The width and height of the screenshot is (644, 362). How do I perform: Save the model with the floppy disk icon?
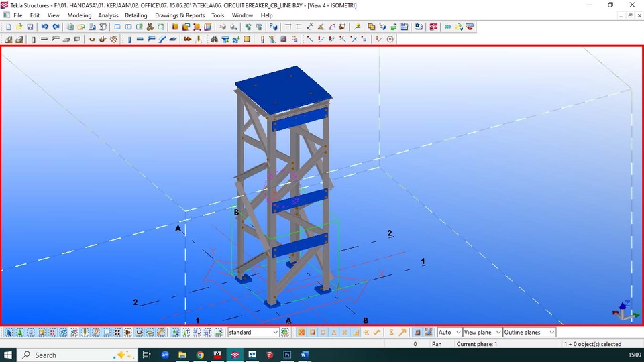point(30,27)
